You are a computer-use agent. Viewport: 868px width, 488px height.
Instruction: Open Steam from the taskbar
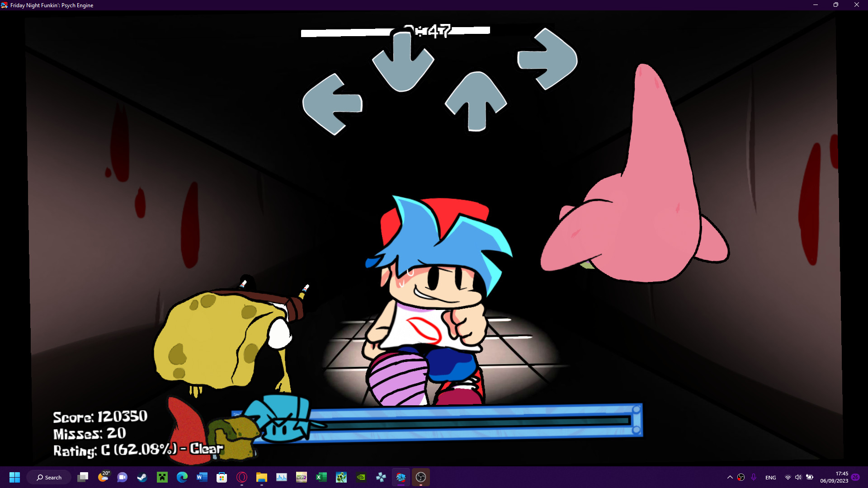(x=142, y=477)
